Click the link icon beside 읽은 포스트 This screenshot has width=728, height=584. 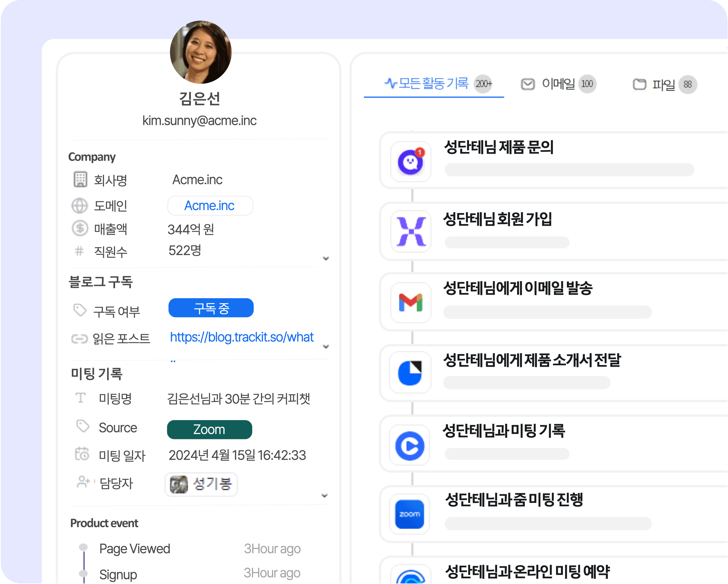click(80, 338)
